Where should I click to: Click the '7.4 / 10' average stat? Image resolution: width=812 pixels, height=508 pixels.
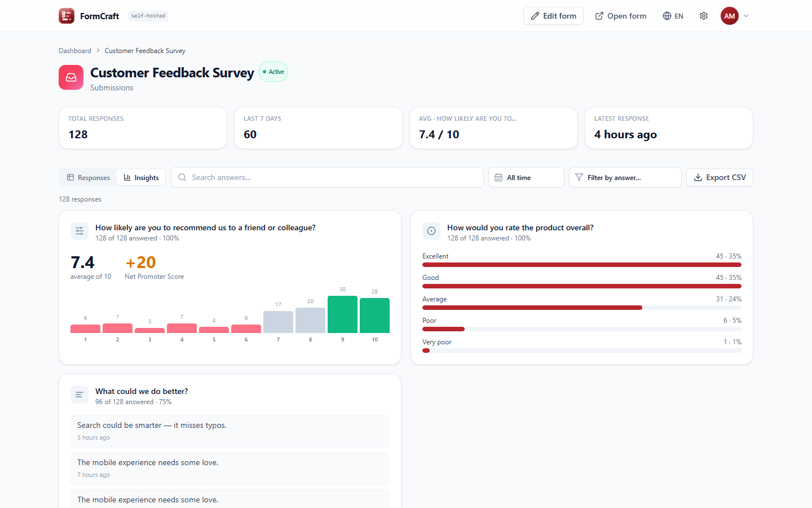tap(439, 134)
